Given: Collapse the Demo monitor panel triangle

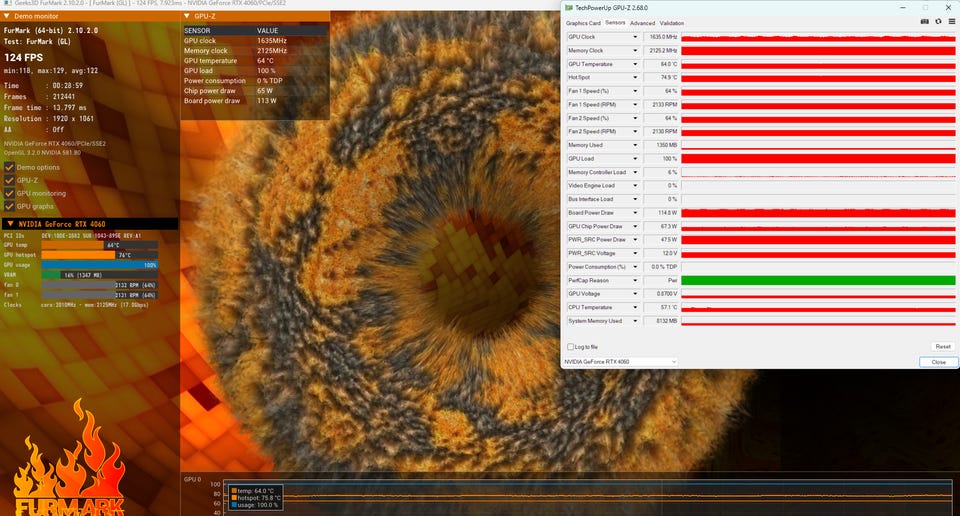Looking at the screenshot, I should pos(6,16).
